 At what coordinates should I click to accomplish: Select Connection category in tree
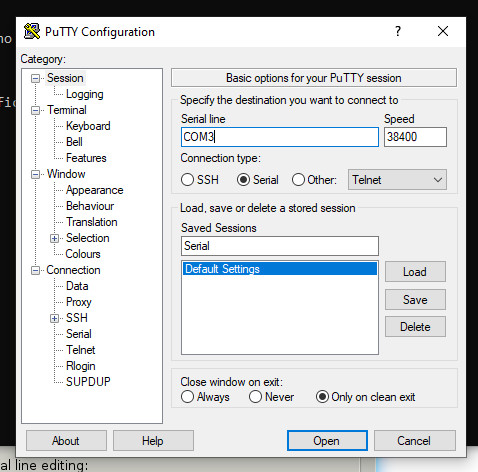[73, 270]
